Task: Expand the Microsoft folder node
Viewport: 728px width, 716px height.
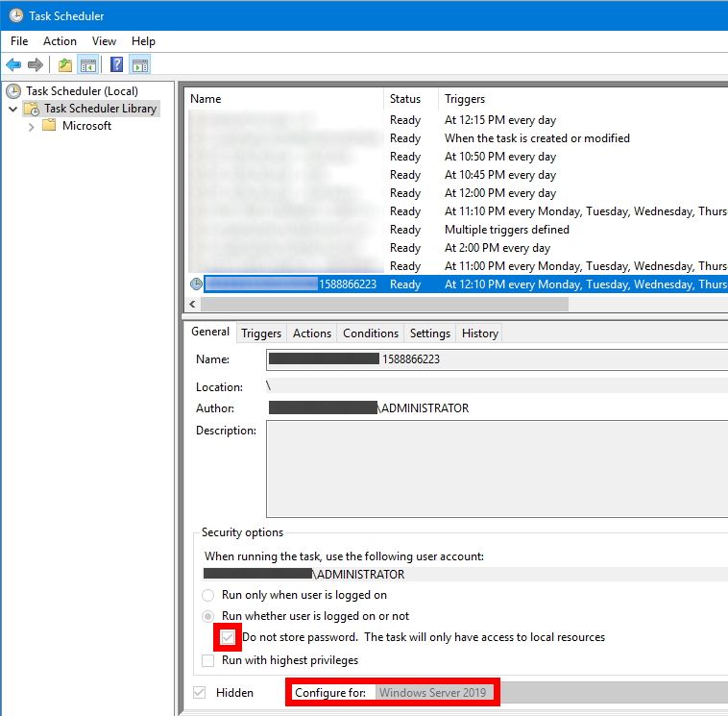Action: pyautogui.click(x=31, y=126)
